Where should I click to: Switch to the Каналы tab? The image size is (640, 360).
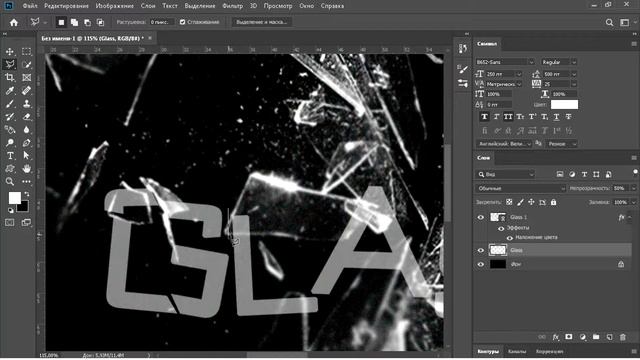pos(517,351)
